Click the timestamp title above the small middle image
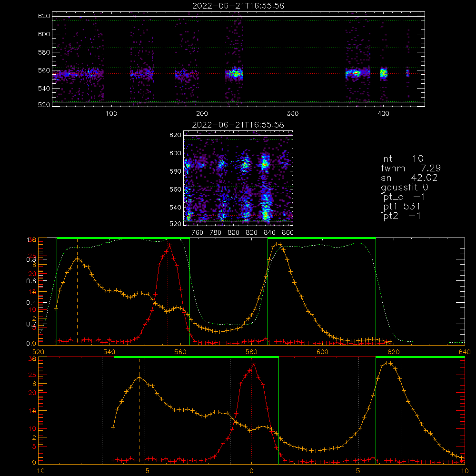 (x=238, y=125)
